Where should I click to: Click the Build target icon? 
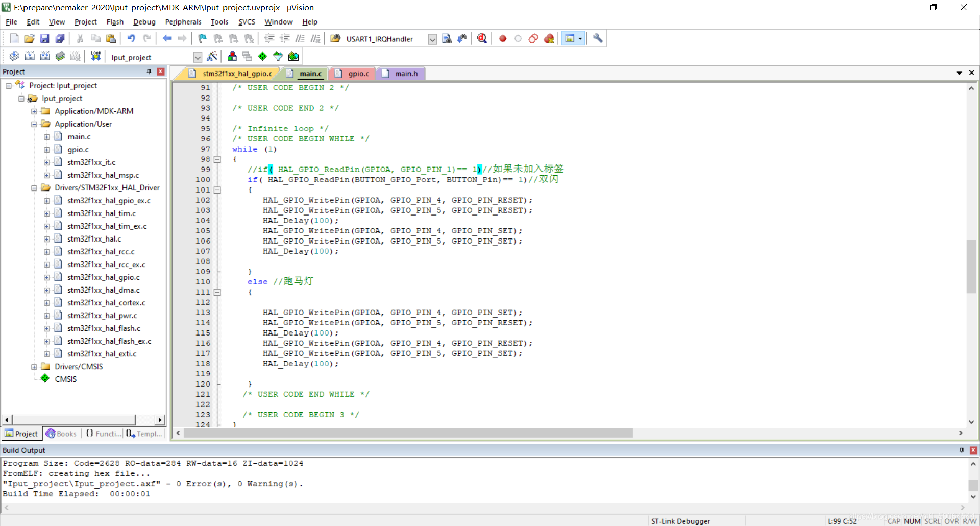point(30,56)
